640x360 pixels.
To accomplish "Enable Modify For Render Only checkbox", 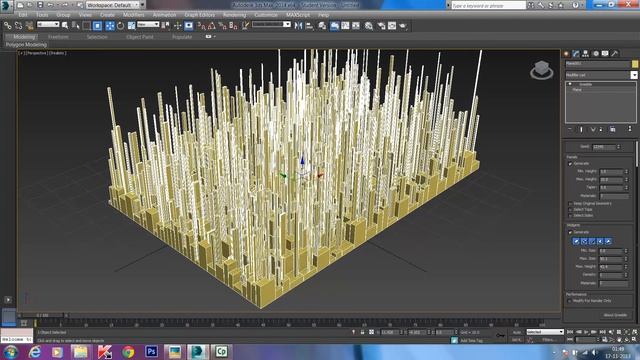I will click(x=570, y=301).
